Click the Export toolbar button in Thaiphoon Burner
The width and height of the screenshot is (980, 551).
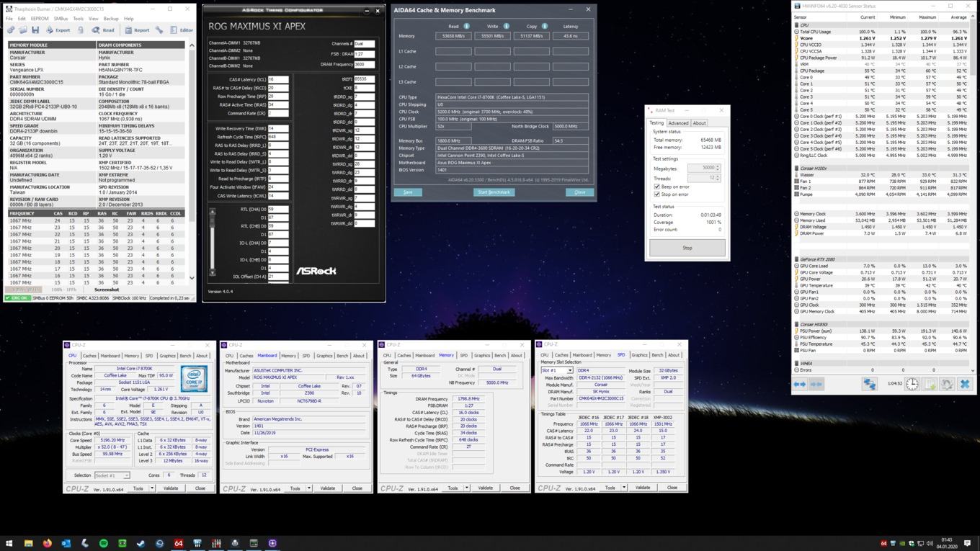tap(58, 30)
